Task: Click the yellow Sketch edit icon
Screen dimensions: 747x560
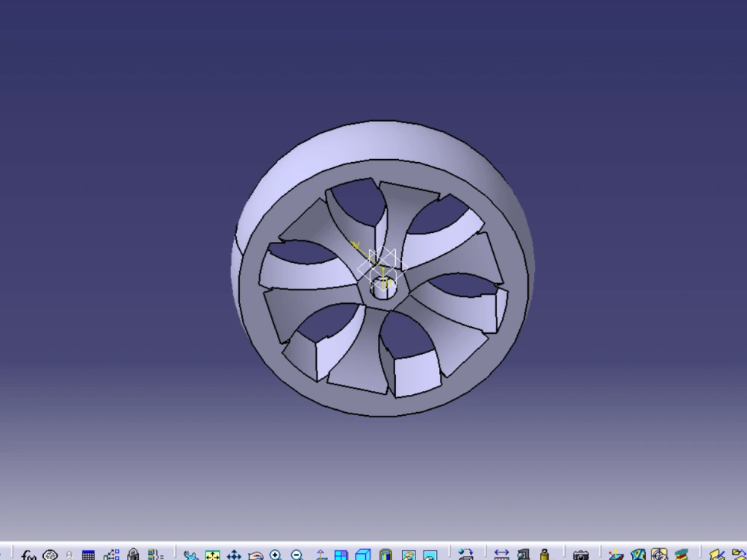Action: [x=717, y=556]
